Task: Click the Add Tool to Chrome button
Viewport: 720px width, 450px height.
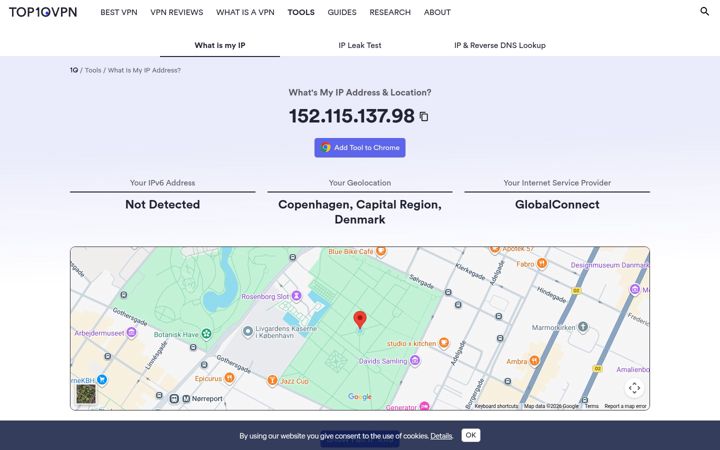Action: [x=360, y=147]
